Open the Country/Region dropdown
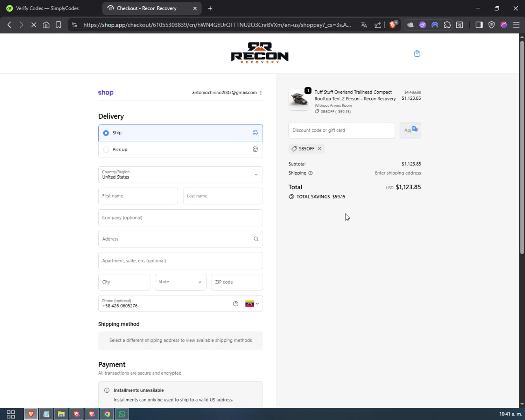Image resolution: width=525 pixels, height=420 pixels. tap(181, 175)
